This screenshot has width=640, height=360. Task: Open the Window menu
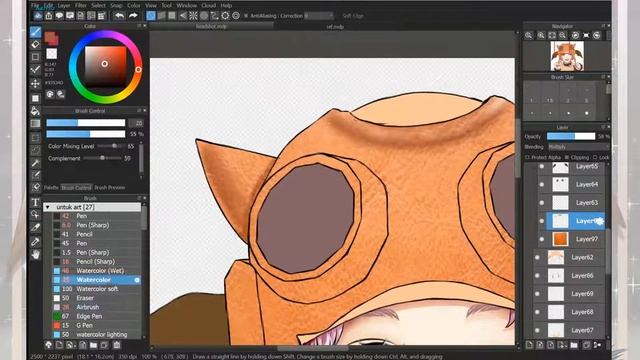tap(187, 6)
